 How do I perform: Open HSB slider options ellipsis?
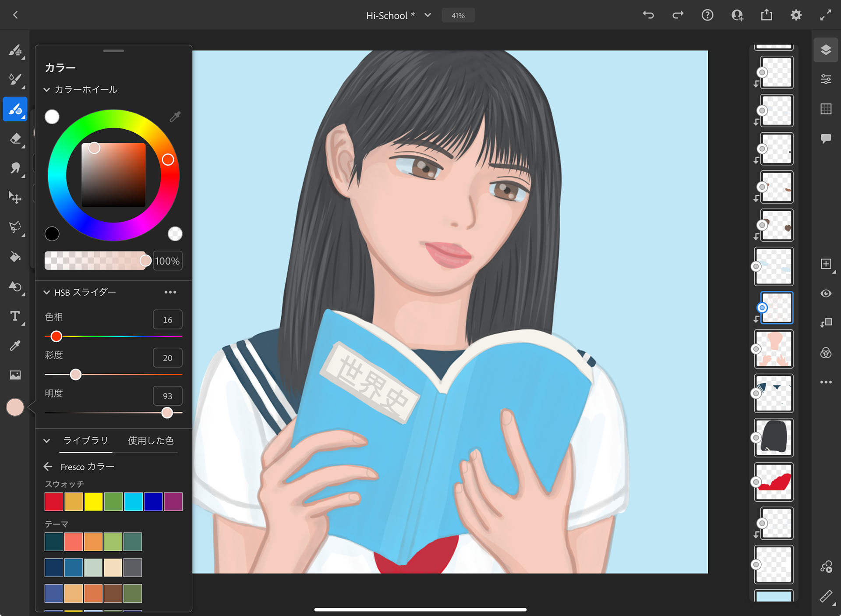click(170, 292)
